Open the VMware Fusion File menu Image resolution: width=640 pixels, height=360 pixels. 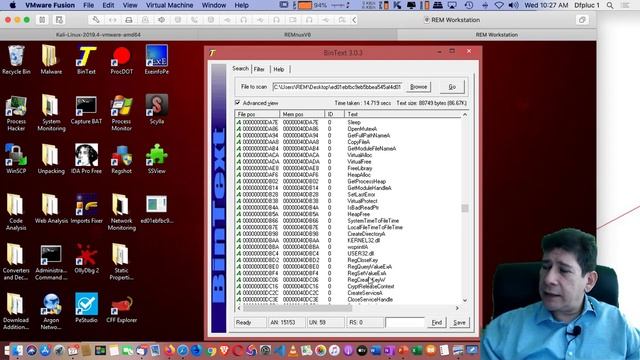(89, 5)
